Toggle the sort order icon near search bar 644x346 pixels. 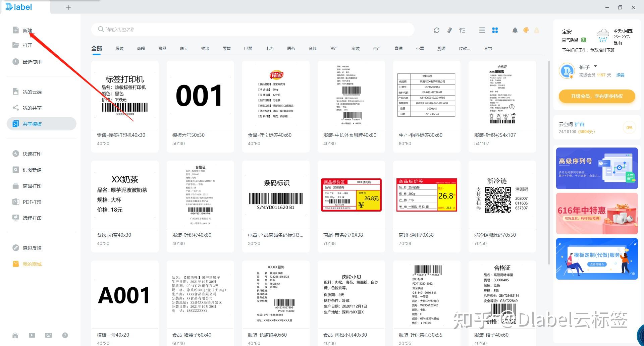pos(462,30)
